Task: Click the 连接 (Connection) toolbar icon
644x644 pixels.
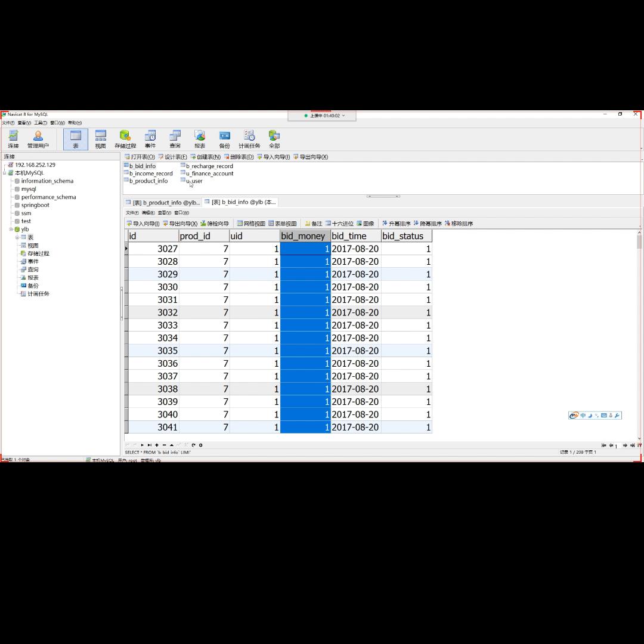Action: click(x=13, y=140)
